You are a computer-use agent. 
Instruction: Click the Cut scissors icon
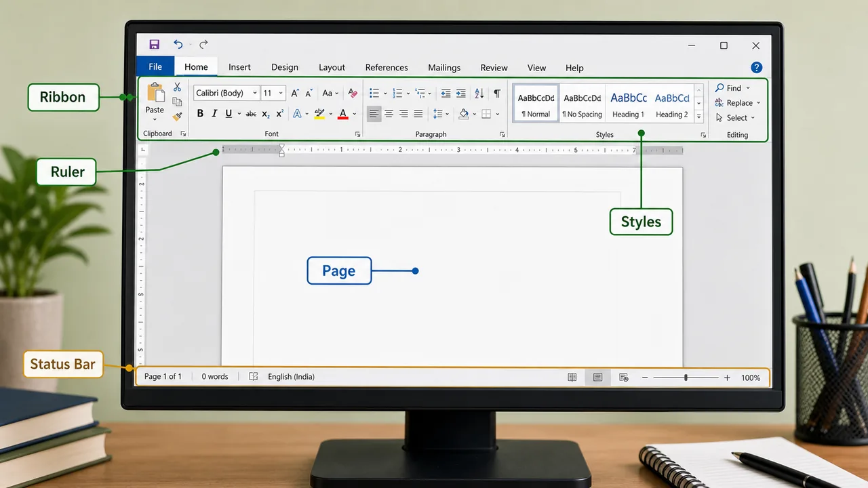(x=177, y=87)
